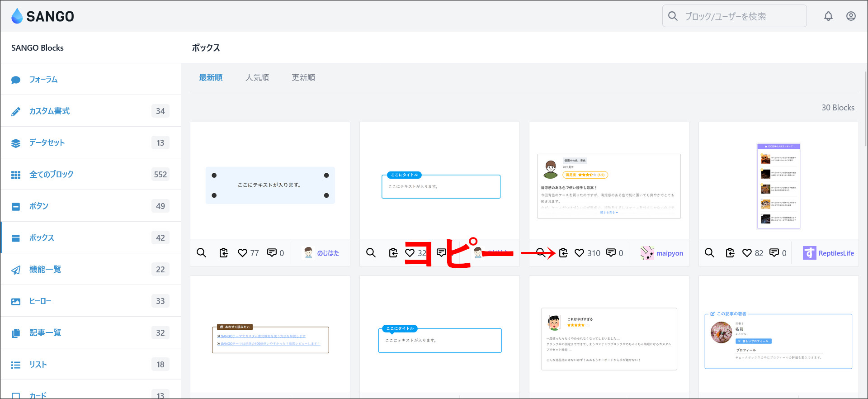Image resolution: width=868 pixels, height=399 pixels.
Task: Open comments on the 310-likes block
Action: click(x=611, y=253)
